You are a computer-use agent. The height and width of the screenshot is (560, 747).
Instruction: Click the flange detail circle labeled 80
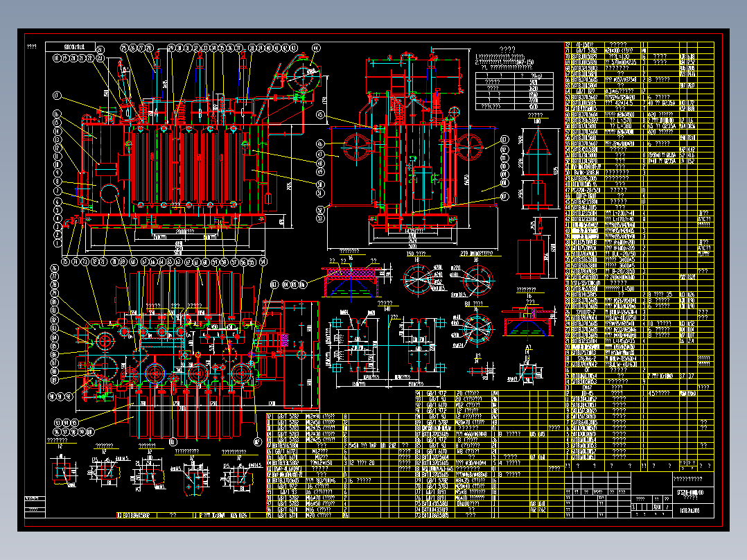click(x=477, y=329)
